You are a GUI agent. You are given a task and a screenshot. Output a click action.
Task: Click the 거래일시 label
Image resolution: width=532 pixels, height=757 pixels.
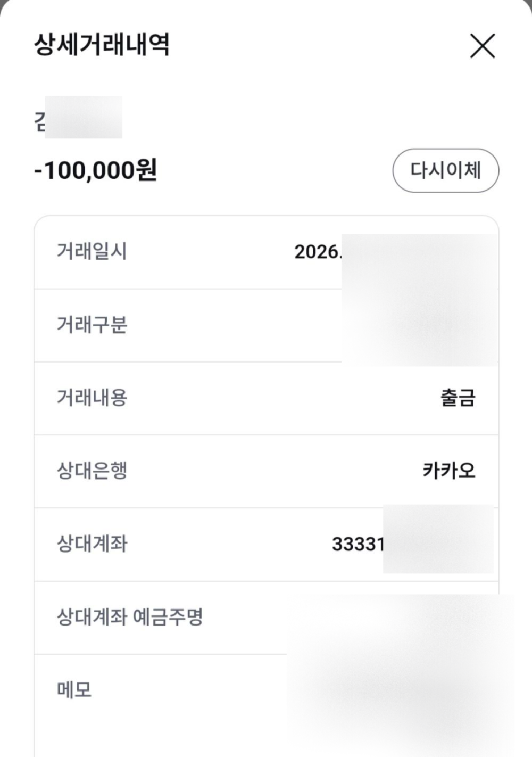click(92, 251)
